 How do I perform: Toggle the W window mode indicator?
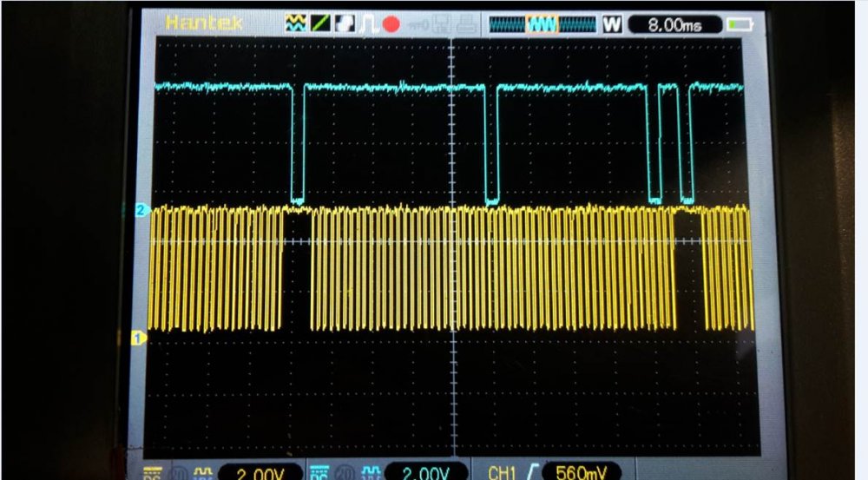click(x=612, y=24)
